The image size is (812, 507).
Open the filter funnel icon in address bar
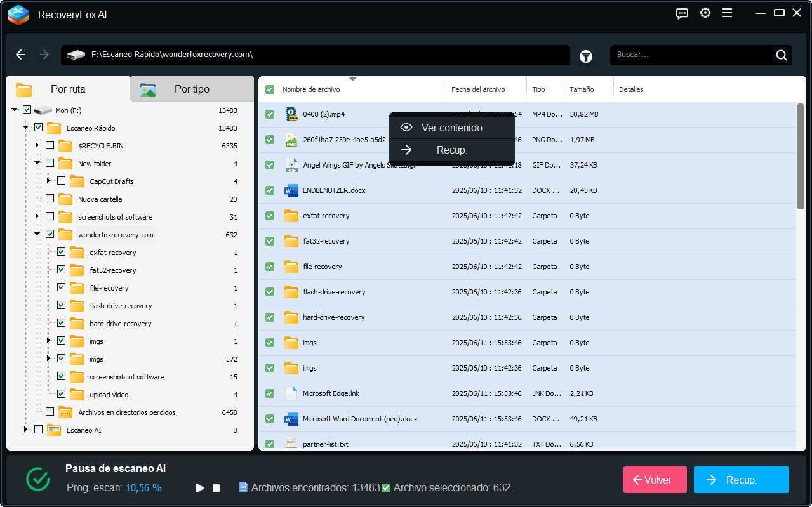(585, 56)
